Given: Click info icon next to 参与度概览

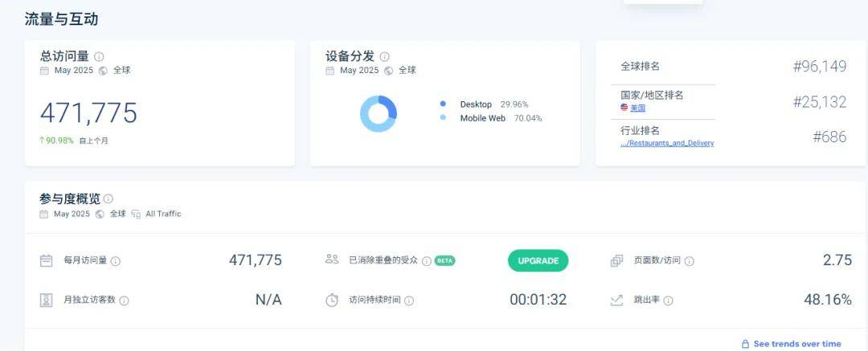Looking at the screenshot, I should (108, 199).
